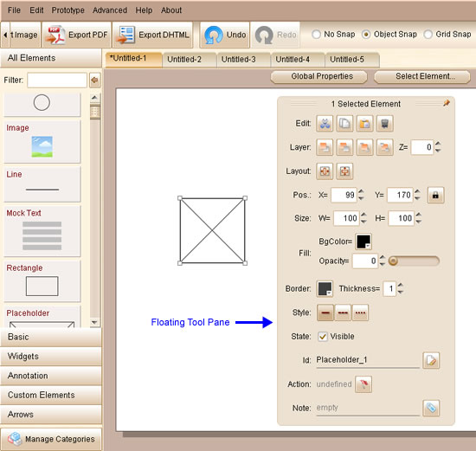Expand the Annotation category
This screenshot has width=476, height=451.
pyautogui.click(x=51, y=376)
